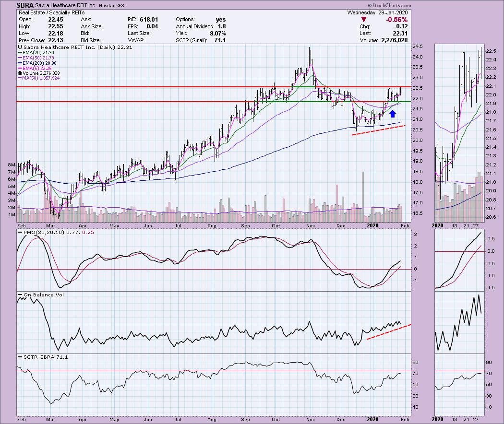504x424 pixels.
Task: Click the 22.4 label on the close-up price scale
Action: (x=491, y=60)
